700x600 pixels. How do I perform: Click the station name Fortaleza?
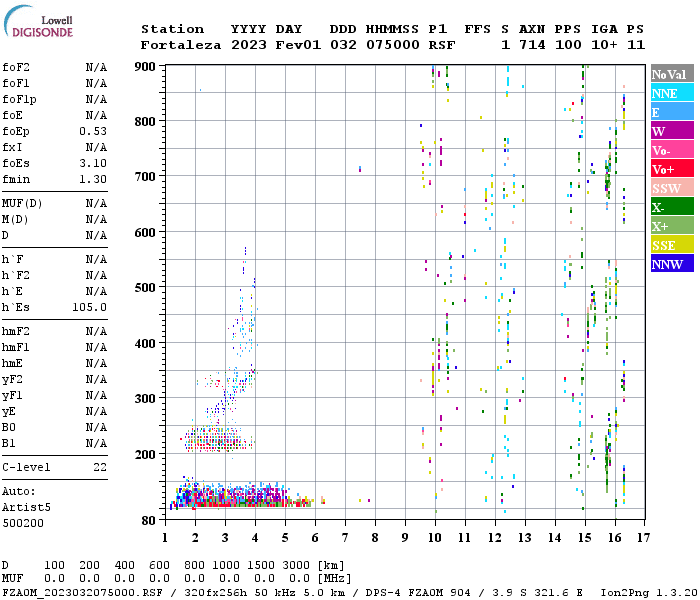click(181, 45)
